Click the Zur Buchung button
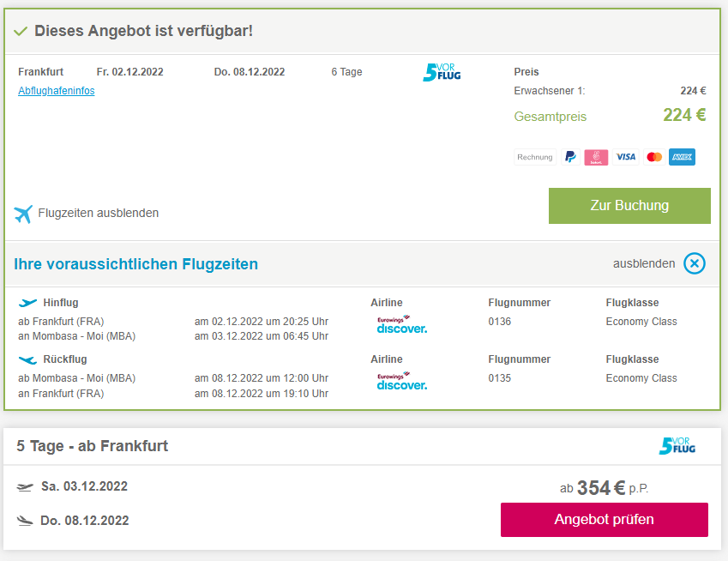This screenshot has height=561, width=728. pyautogui.click(x=629, y=206)
